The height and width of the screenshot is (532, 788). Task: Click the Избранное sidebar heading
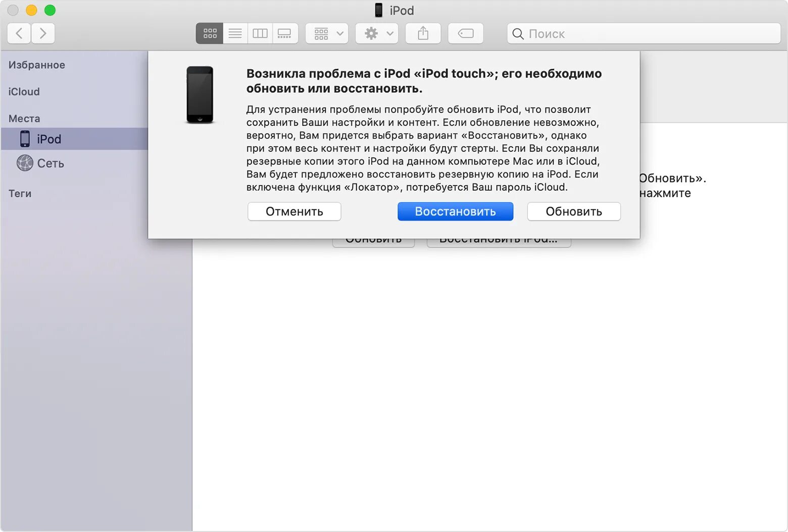pyautogui.click(x=37, y=65)
